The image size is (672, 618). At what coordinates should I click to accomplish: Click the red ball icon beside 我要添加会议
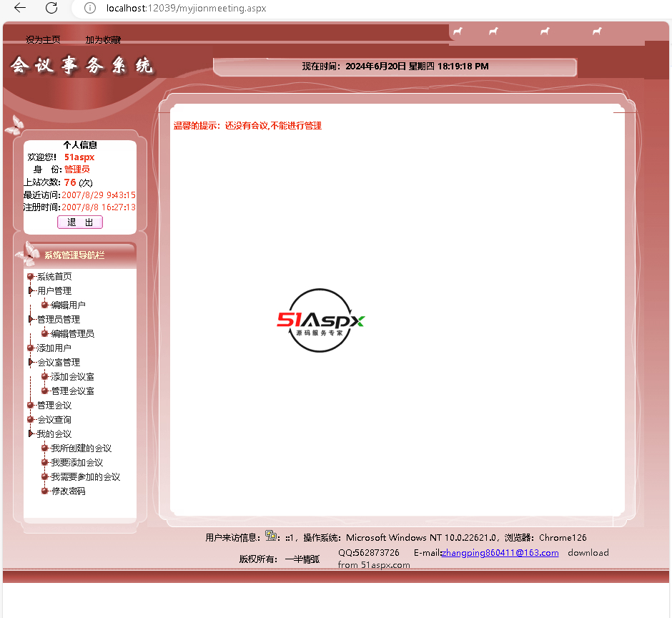(x=44, y=462)
